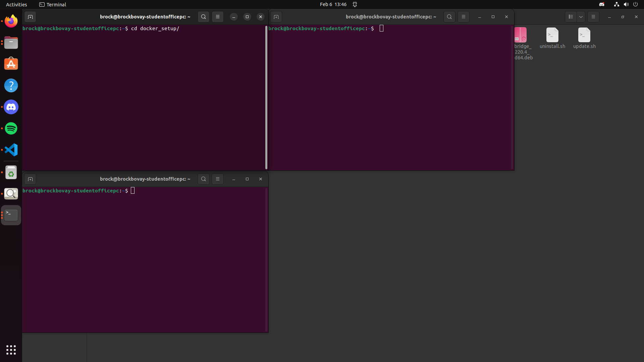The width and height of the screenshot is (644, 362).
Task: Switch Files window to list view
Action: pos(571,17)
